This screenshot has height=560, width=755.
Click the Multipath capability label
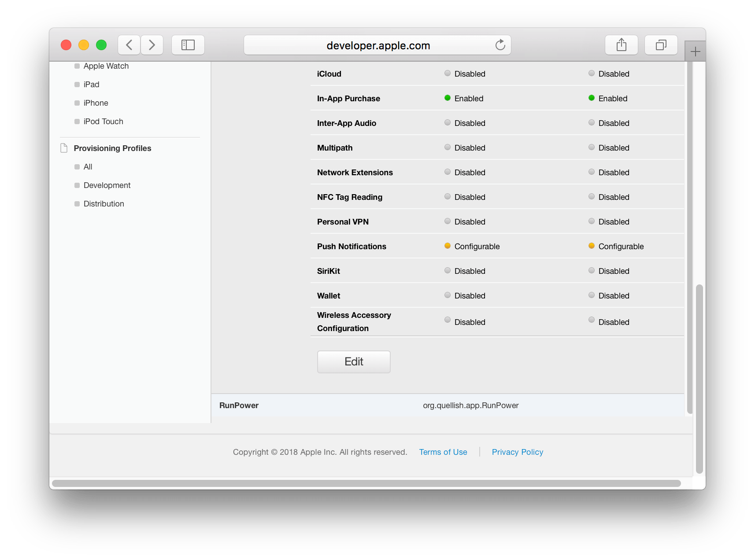tap(335, 148)
